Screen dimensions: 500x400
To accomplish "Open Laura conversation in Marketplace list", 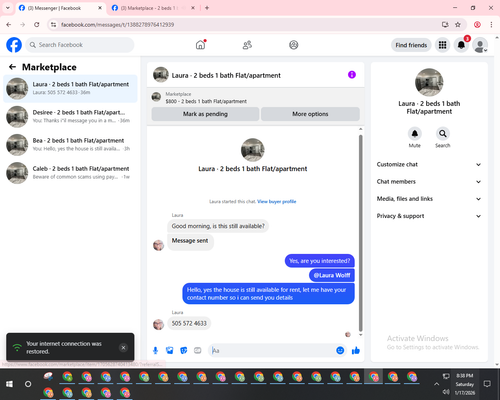I will pos(70,88).
